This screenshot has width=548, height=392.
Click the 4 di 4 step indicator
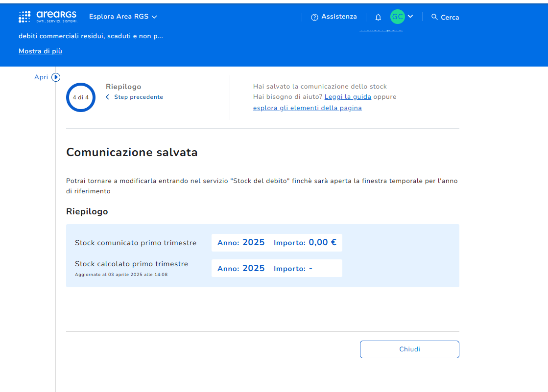click(x=81, y=97)
